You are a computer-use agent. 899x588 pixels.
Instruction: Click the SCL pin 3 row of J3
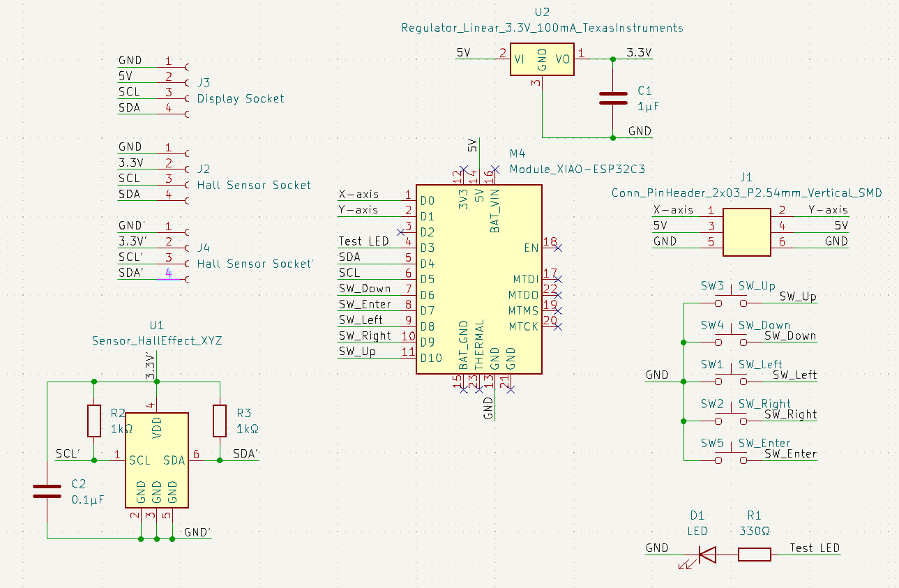[153, 92]
